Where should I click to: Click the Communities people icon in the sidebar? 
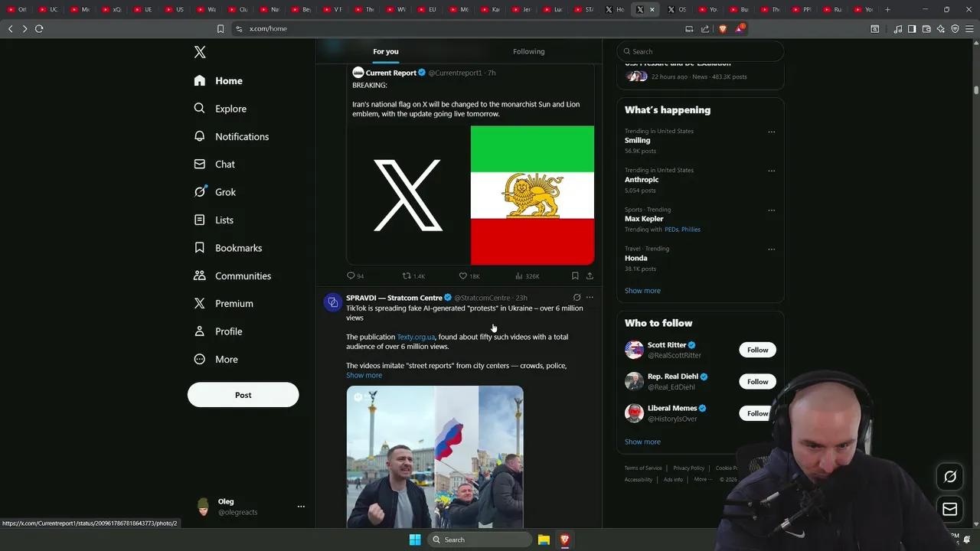(200, 275)
